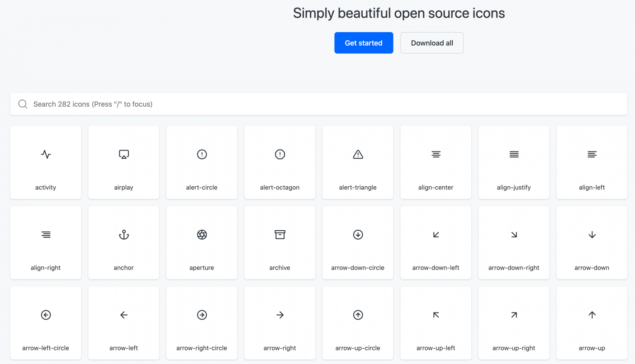Select the arrow-left-circle icon

point(45,315)
